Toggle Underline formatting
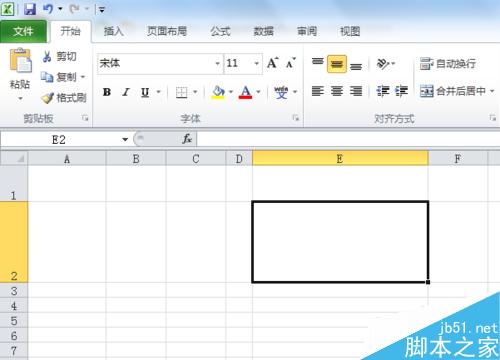The height and width of the screenshot is (360, 500). pos(145,92)
